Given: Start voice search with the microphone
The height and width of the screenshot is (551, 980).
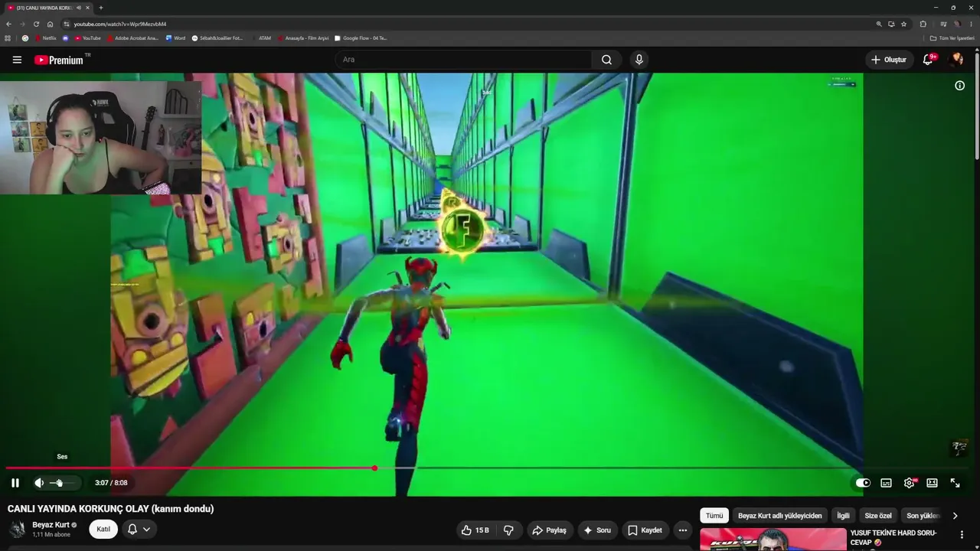Looking at the screenshot, I should [639, 60].
